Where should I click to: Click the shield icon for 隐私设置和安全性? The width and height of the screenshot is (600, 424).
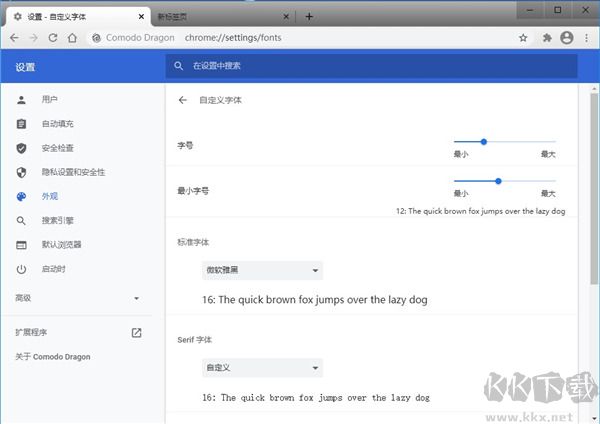point(21,172)
